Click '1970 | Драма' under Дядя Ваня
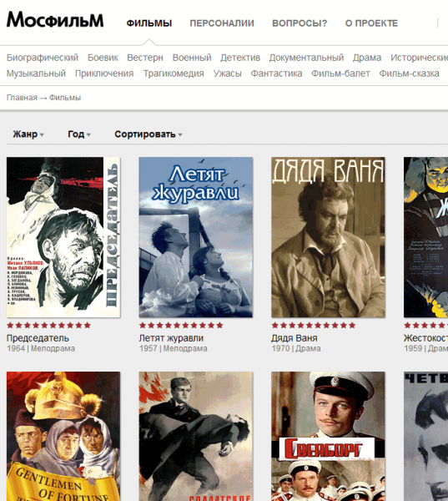Viewport: 448px width, 501px height. (x=296, y=348)
